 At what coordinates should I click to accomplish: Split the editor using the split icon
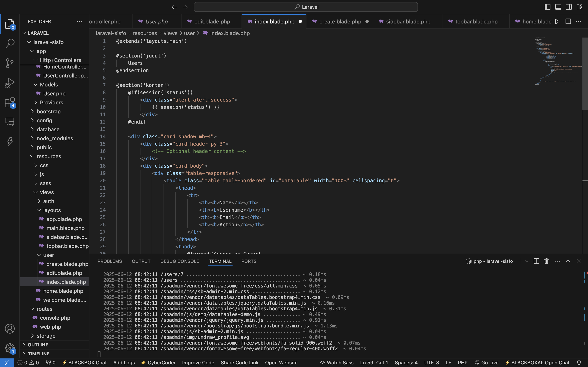568,21
